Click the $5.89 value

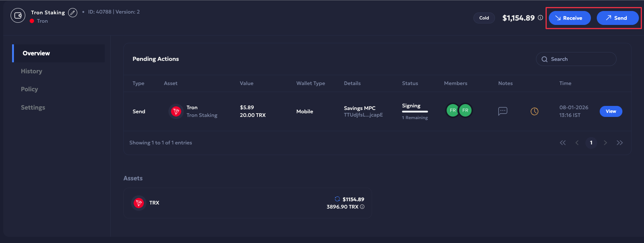click(247, 107)
